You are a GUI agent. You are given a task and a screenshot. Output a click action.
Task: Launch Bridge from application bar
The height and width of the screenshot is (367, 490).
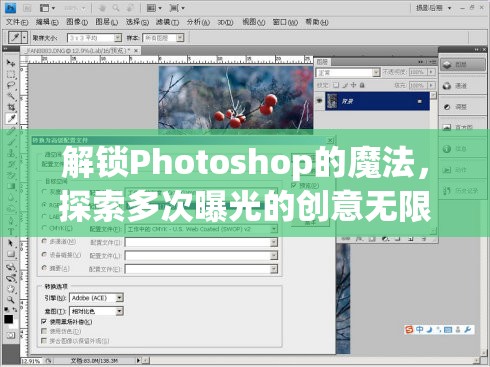28,8
